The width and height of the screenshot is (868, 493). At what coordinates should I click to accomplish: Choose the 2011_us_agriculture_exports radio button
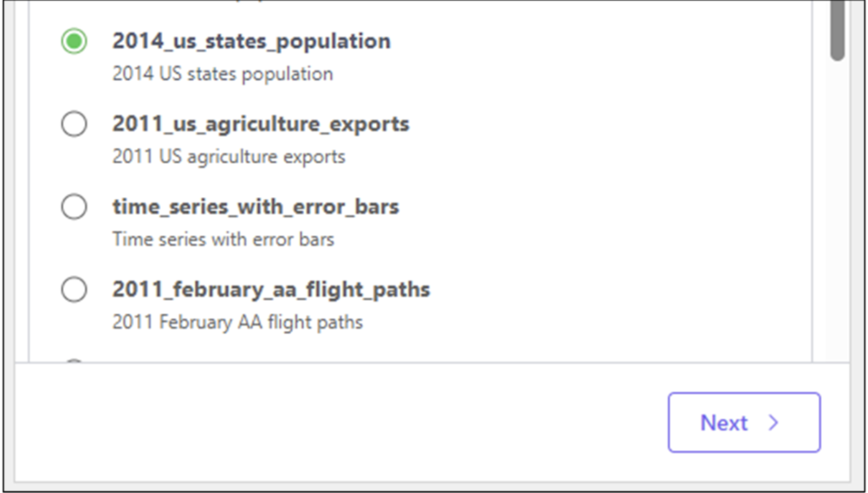pos(74,124)
